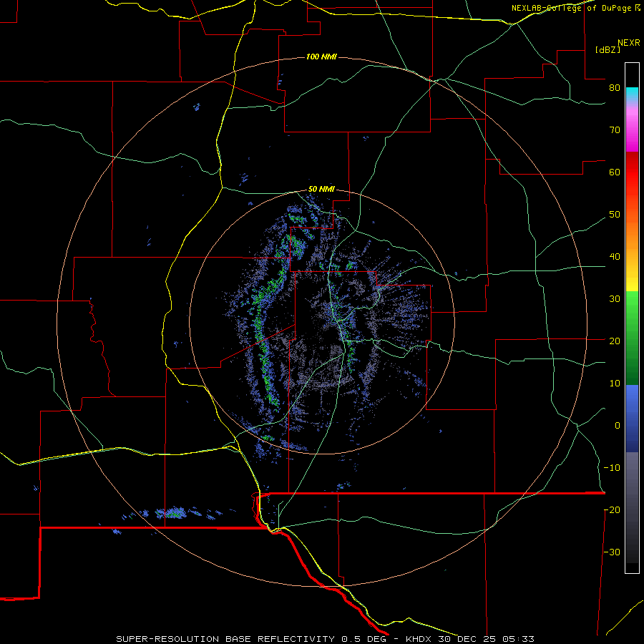Click the green band of the color bar
This screenshot has height=644, width=644.
coord(632,338)
